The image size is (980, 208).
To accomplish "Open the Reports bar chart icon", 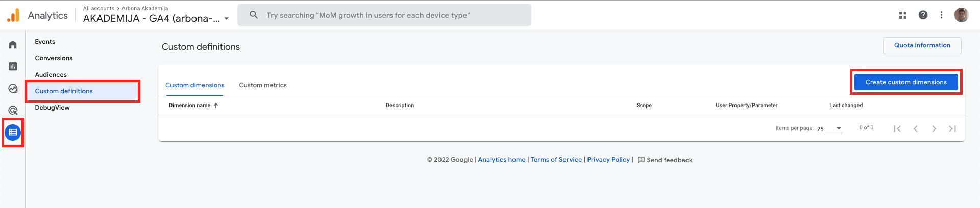I will (x=13, y=67).
